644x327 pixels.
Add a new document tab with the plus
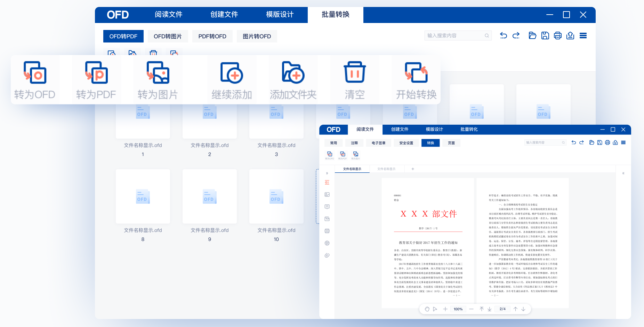tap(413, 169)
